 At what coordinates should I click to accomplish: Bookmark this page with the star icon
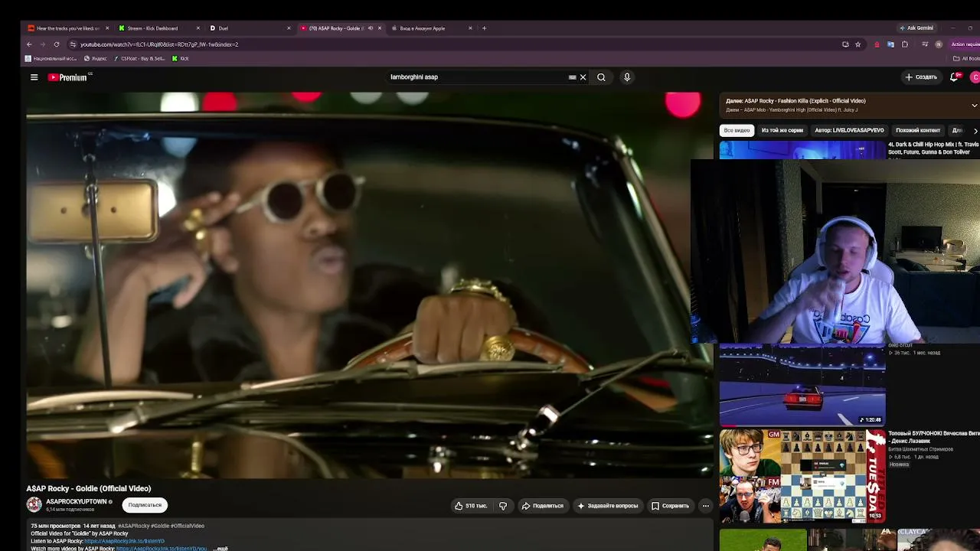857,44
